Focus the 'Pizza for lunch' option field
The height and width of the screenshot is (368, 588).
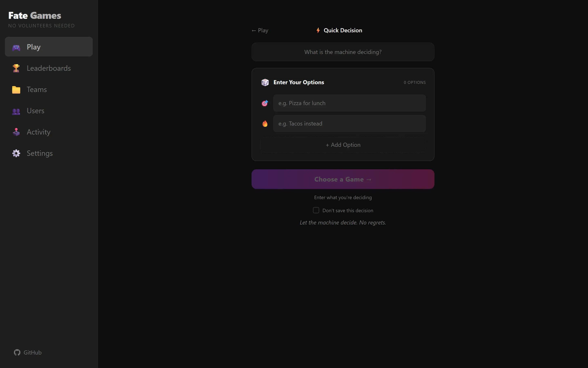coord(349,103)
